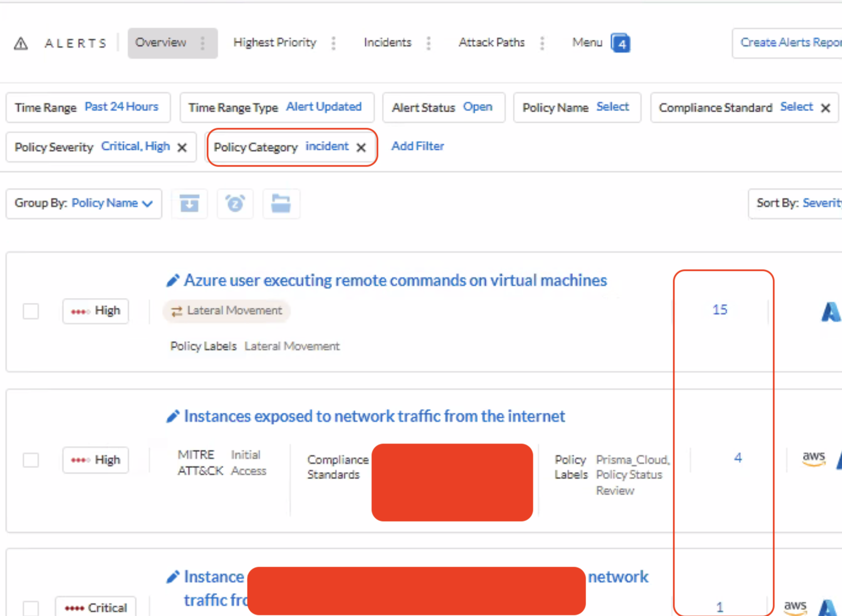Image resolution: width=842 pixels, height=616 pixels.
Task: Open the Azure user executing remote commands policy
Action: [395, 280]
